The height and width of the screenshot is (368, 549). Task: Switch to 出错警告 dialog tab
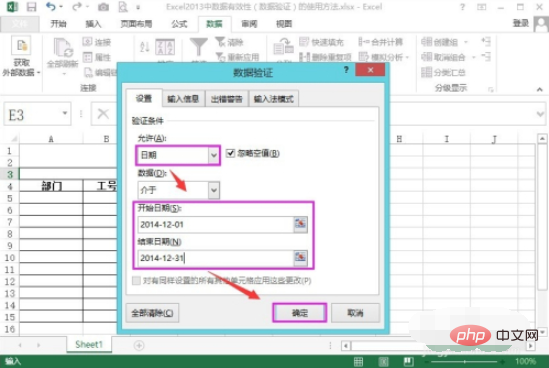click(227, 99)
